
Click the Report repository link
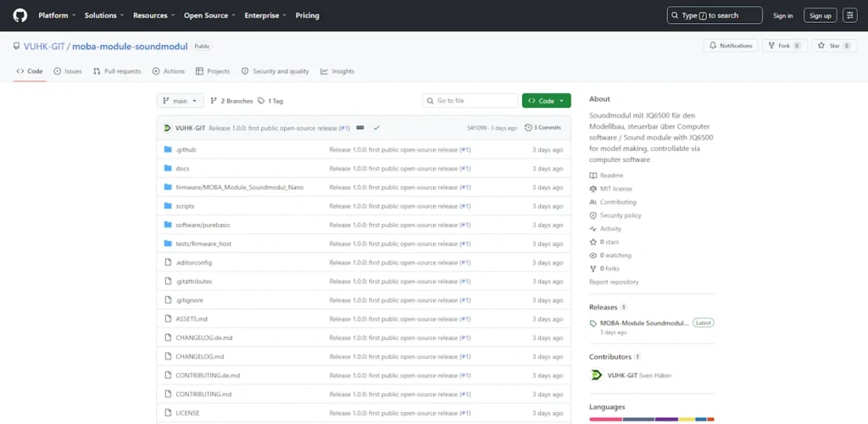614,282
